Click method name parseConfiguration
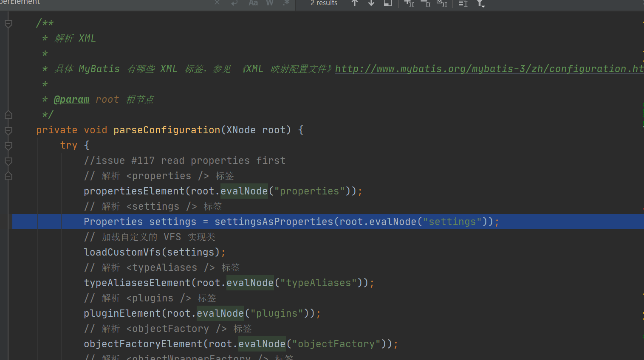Image resolution: width=644 pixels, height=360 pixels. [x=167, y=130]
